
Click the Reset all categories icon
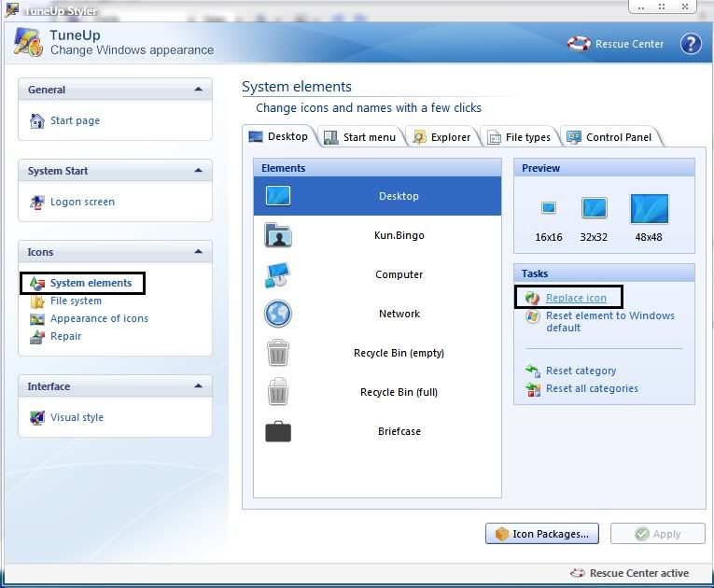click(533, 389)
